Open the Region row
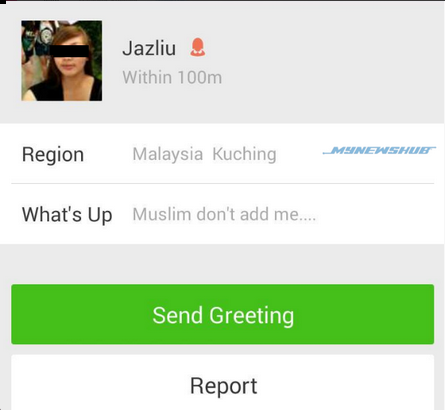 click(x=223, y=154)
